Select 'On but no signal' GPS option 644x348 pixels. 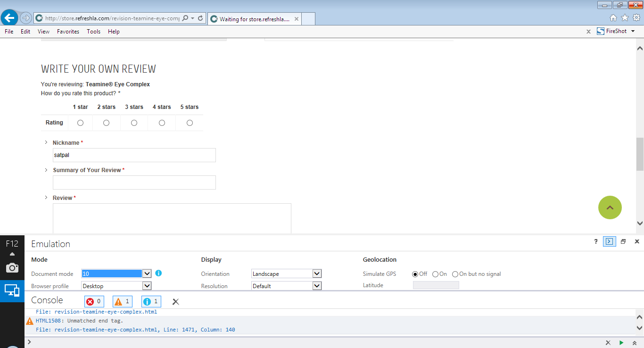(x=455, y=274)
